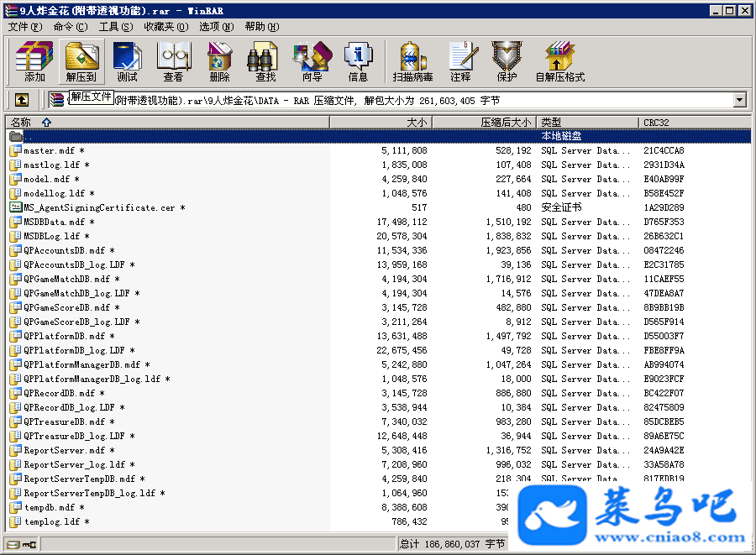Create 自解压格式 (SFX) archive
Viewport: 756px width, 555px height.
560,61
